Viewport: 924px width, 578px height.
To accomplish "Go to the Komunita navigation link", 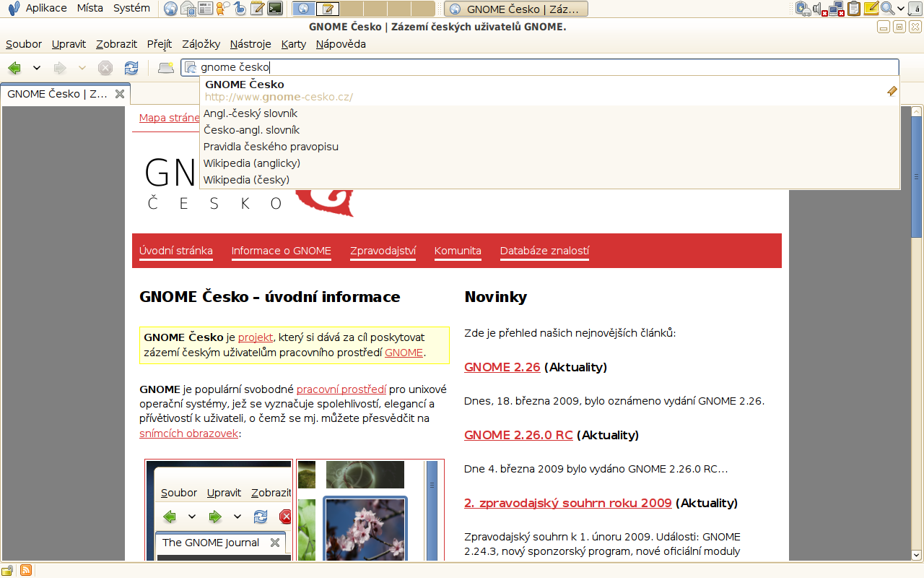I will pos(458,251).
